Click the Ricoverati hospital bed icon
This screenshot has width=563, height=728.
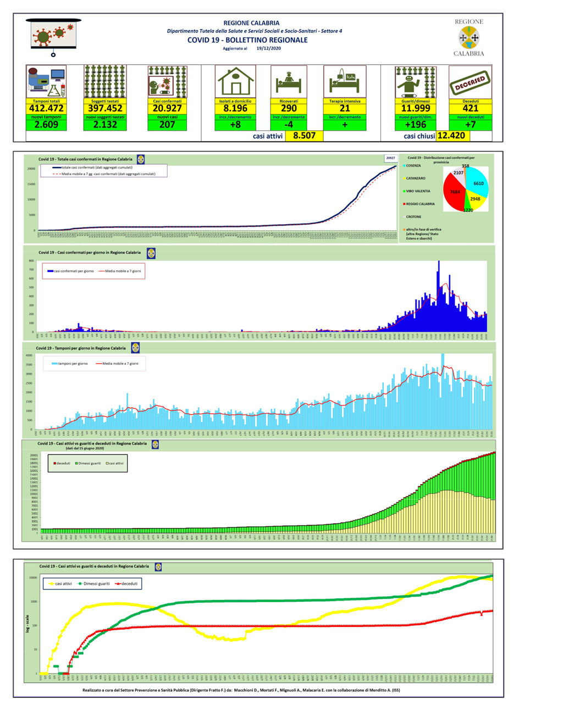289,82
